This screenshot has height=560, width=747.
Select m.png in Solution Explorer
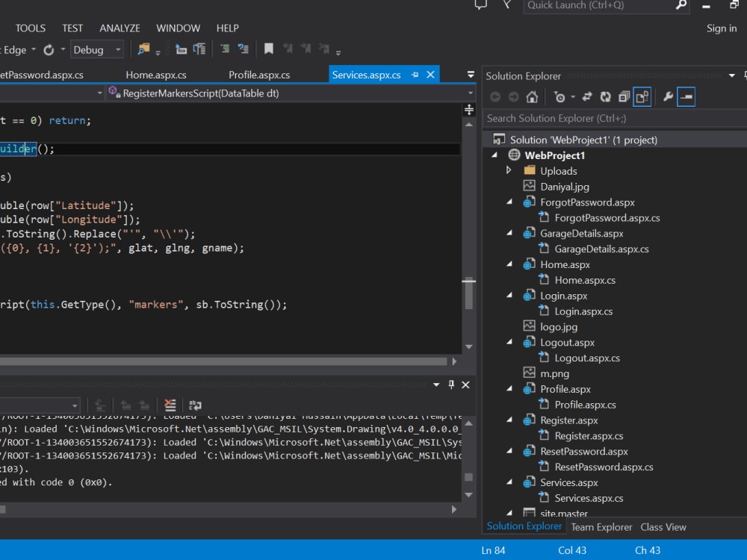(554, 373)
